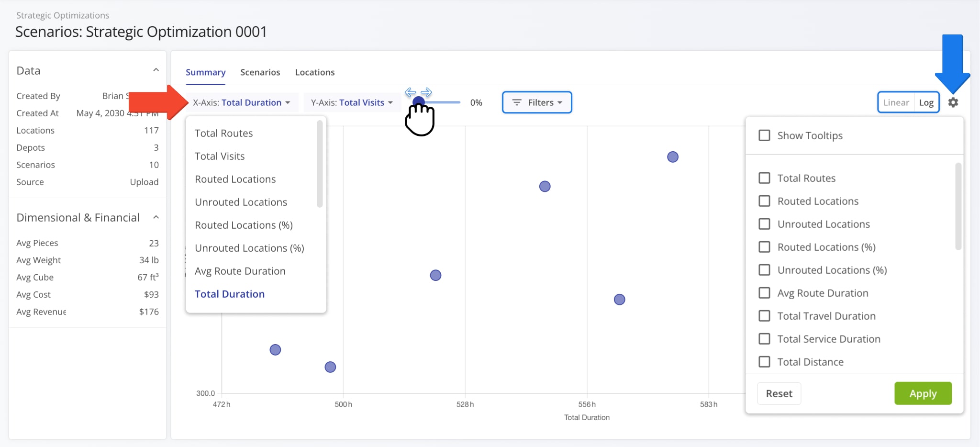Click the Reset button
Viewport: 980px width, 447px height.
pyautogui.click(x=779, y=393)
